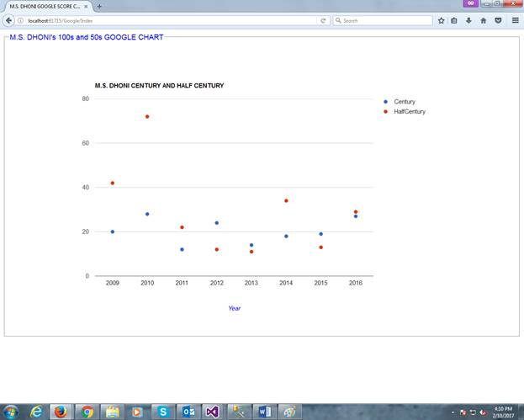Click the 2011 Century blue point
The height and width of the screenshot is (420, 524).
[182, 249]
